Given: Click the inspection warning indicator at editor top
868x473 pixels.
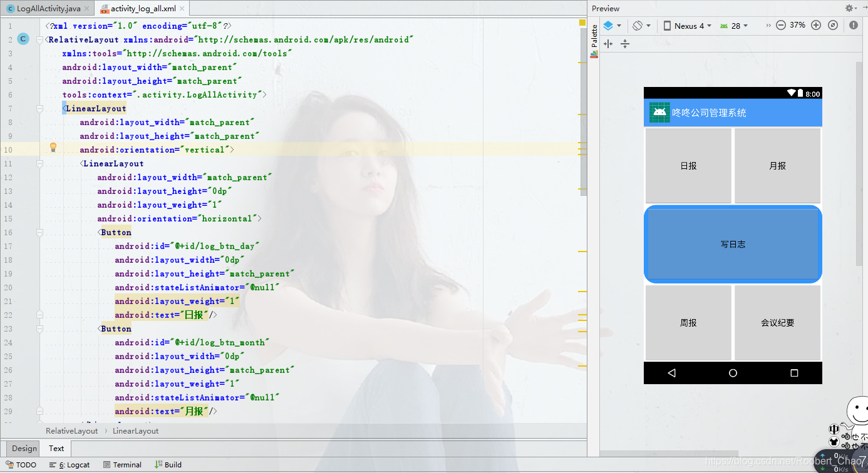Looking at the screenshot, I should coord(582,23).
